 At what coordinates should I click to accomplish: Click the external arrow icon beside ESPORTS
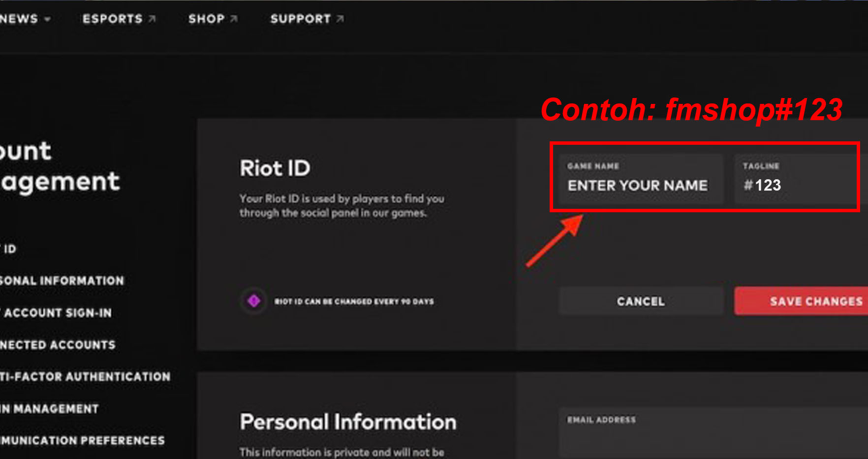(152, 19)
